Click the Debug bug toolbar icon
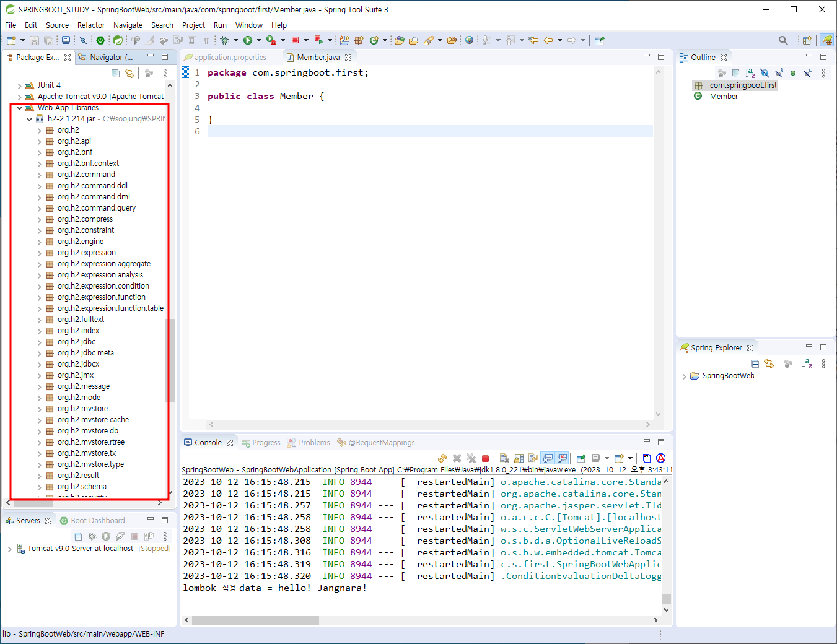The height and width of the screenshot is (644, 837). (x=224, y=40)
